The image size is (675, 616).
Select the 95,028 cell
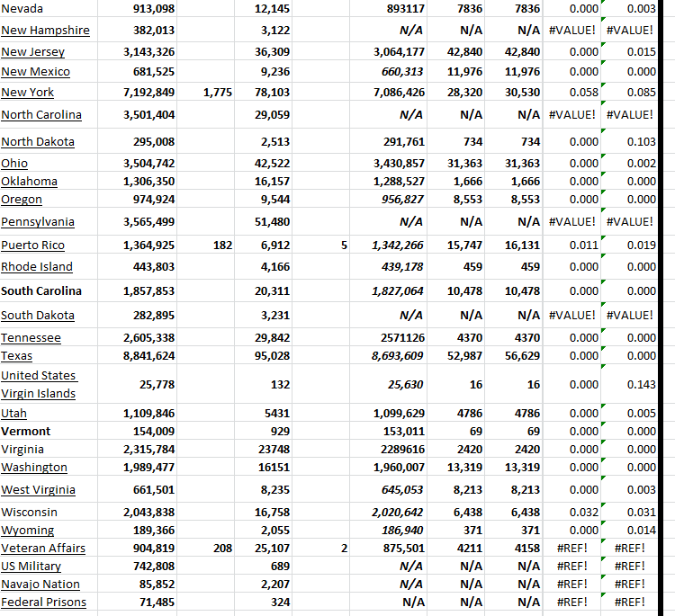264,356
